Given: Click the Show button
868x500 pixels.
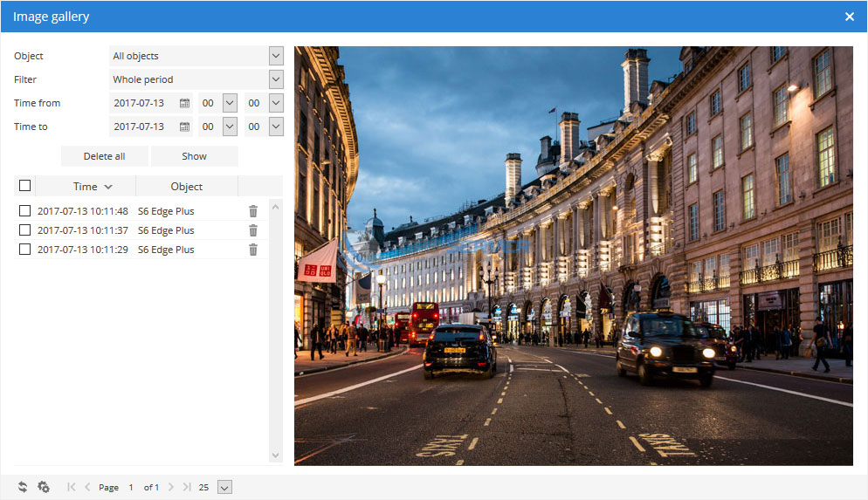Looking at the screenshot, I should pos(194,156).
